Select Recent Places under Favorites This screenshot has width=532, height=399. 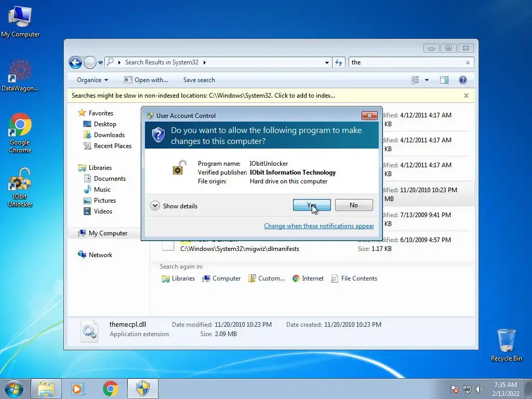point(107,146)
